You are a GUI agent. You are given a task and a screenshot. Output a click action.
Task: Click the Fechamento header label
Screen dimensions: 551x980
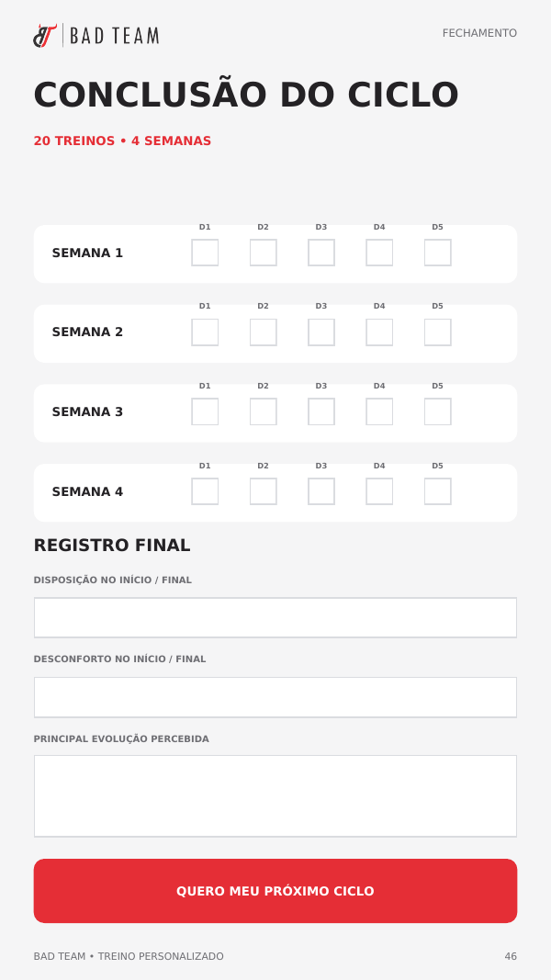(x=479, y=33)
